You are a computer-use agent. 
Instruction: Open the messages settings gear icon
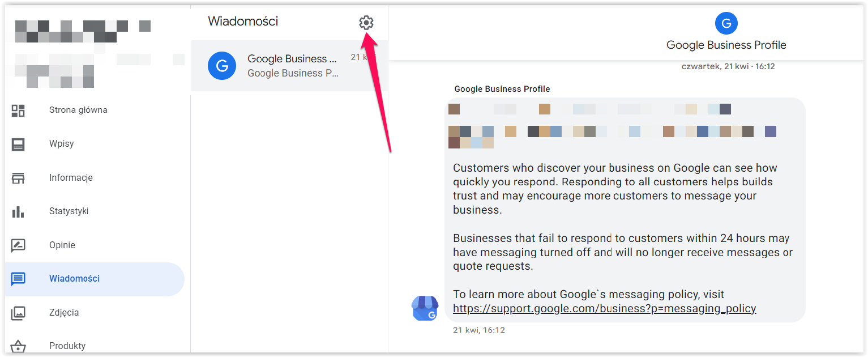click(x=366, y=23)
